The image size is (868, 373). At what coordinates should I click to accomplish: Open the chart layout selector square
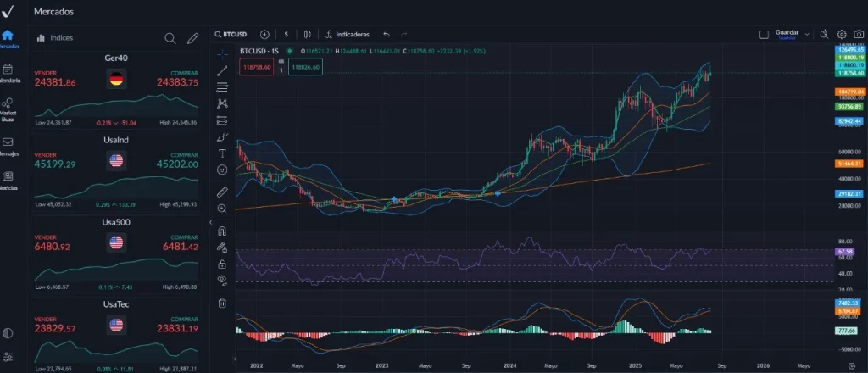click(764, 34)
